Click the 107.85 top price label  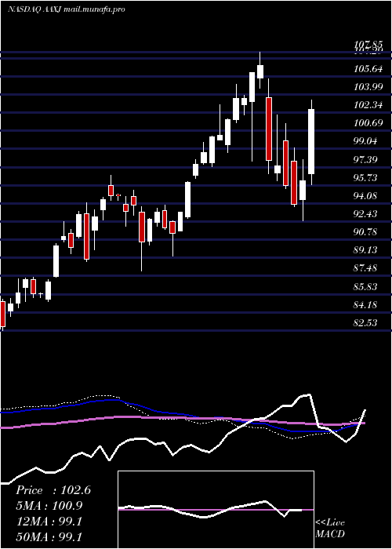click(x=368, y=45)
